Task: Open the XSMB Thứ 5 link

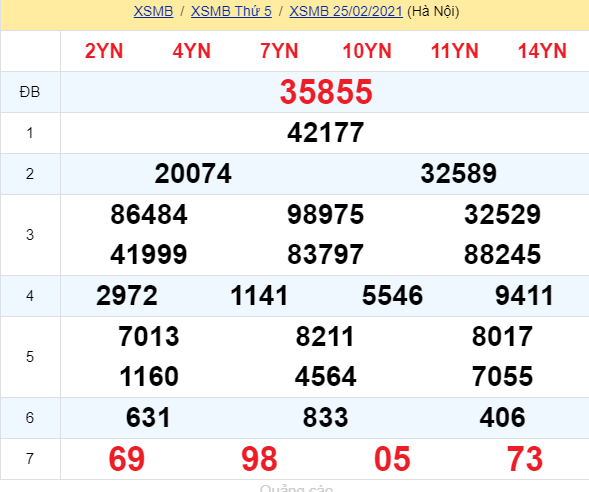Action: 231,11
